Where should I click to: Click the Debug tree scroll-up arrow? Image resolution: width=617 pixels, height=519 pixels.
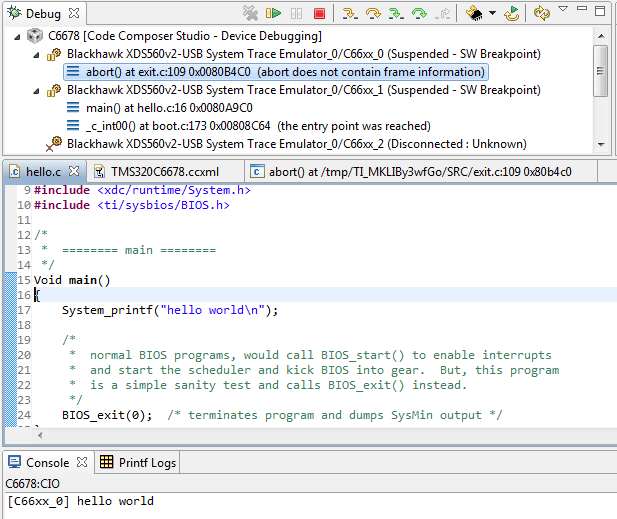tap(601, 36)
